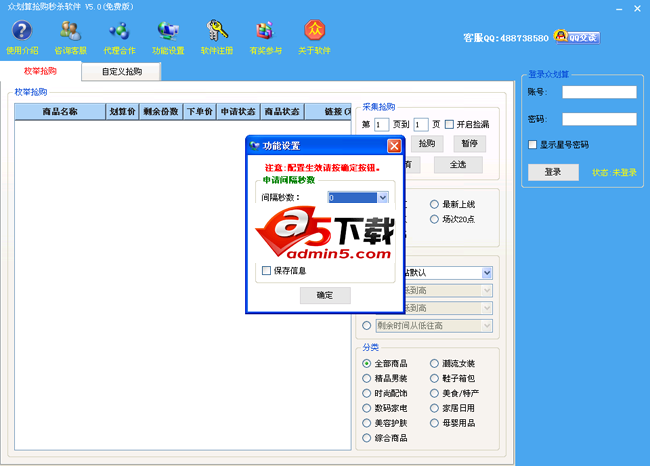Switch to the 枚举抢购 tab
Viewport: 650px width, 466px height.
tap(40, 71)
